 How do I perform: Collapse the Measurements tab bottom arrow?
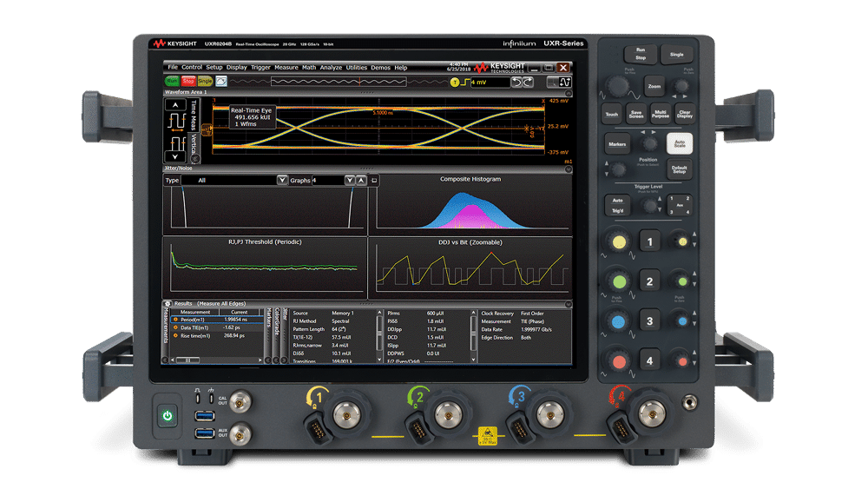point(165,360)
